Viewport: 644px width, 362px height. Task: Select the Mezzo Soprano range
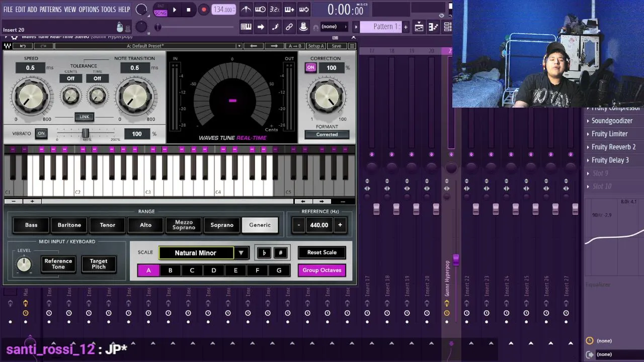point(184,225)
